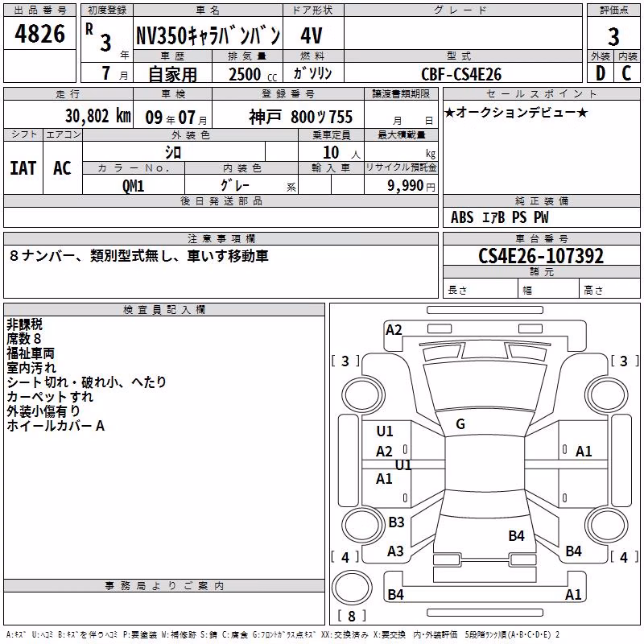Select the recycle deposit 9,990 yen field
The width and height of the screenshot is (644, 644).
tap(401, 184)
